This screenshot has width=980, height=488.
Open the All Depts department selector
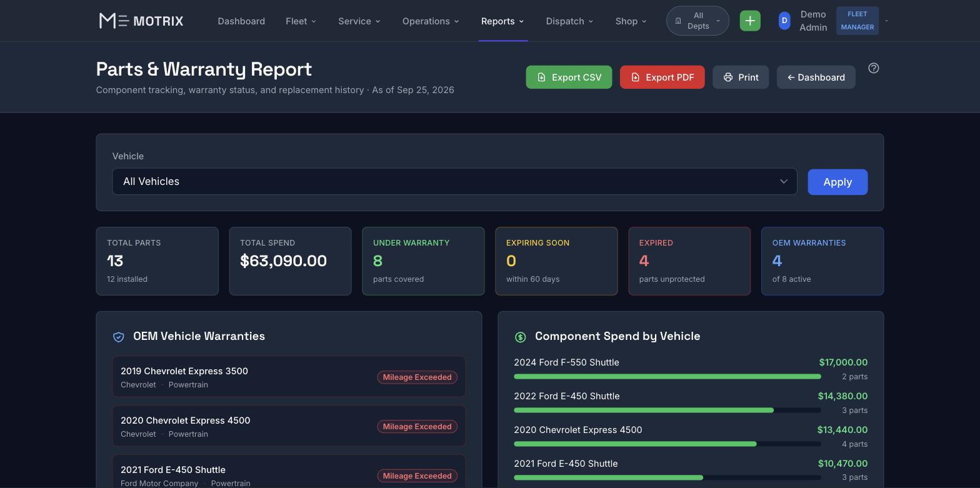697,21
